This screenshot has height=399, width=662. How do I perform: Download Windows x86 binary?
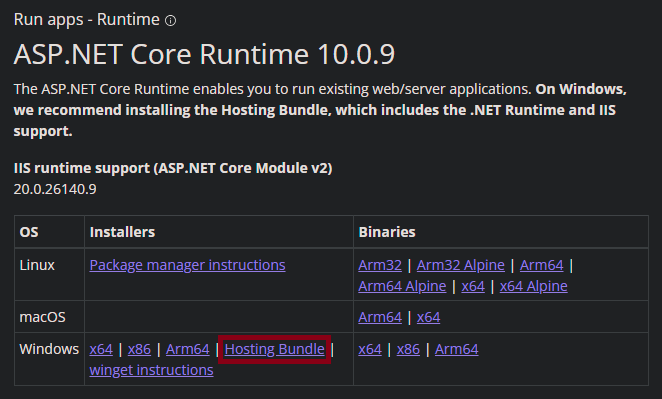tap(408, 349)
